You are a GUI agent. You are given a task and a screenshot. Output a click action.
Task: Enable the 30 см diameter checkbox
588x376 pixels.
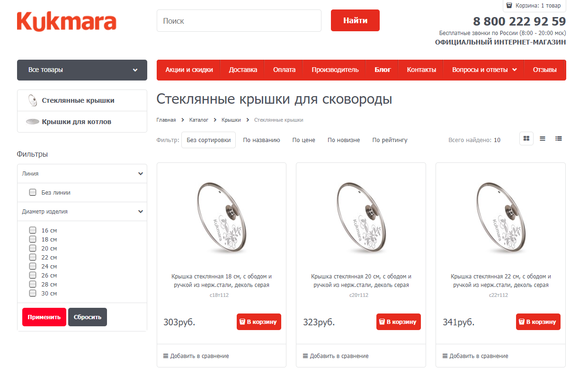33,293
